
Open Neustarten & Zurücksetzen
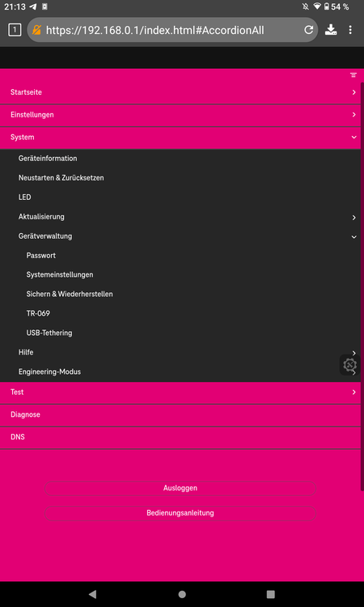click(x=61, y=178)
